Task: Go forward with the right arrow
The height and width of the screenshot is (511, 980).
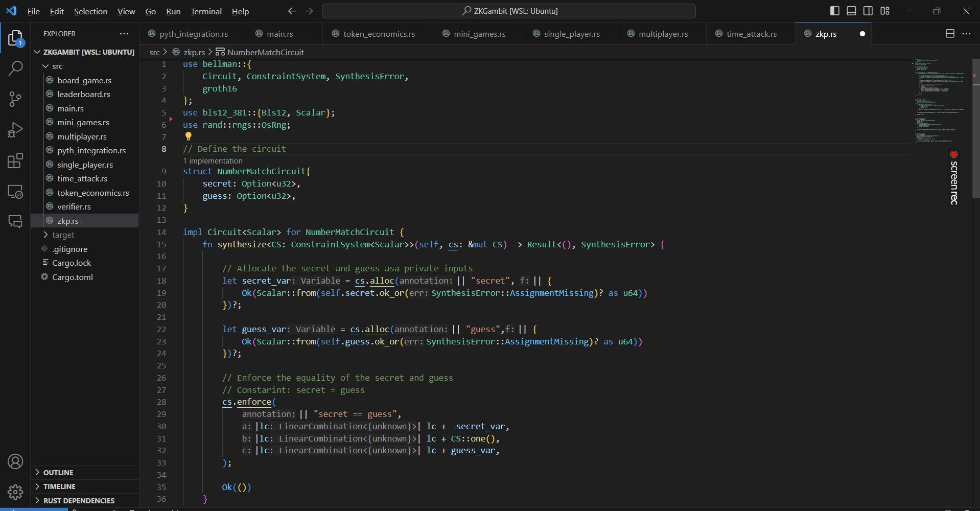Action: click(309, 11)
